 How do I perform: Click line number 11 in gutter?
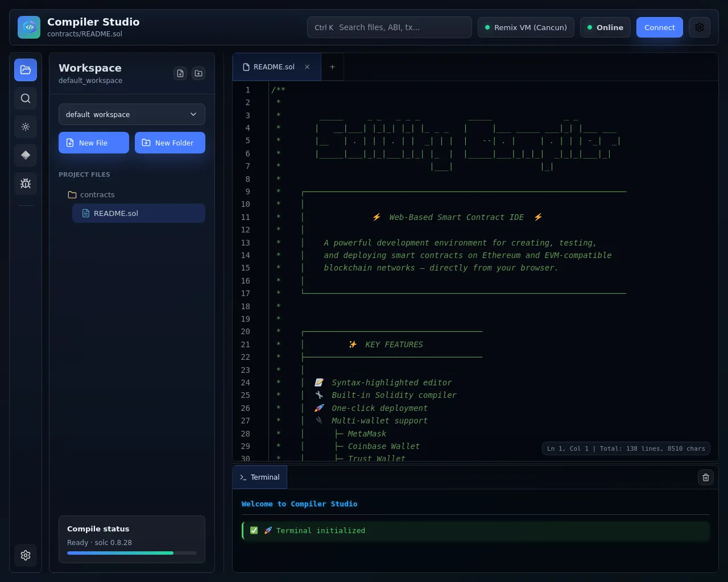tap(245, 217)
